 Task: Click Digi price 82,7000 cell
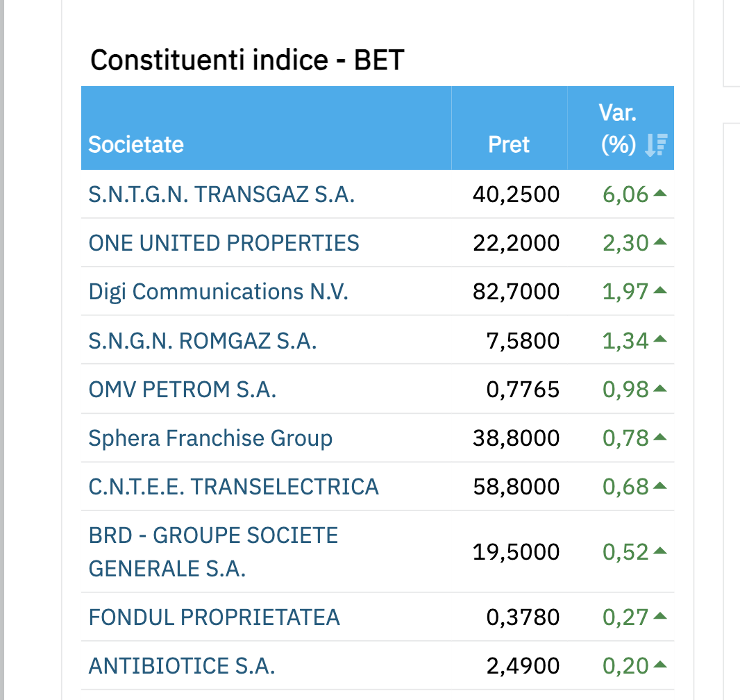516,292
